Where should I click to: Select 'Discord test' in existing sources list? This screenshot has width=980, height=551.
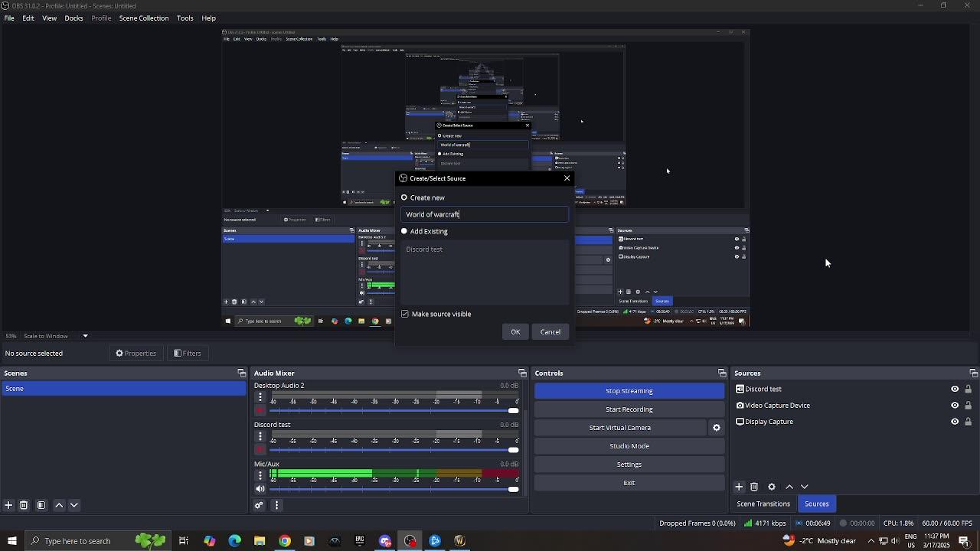(x=424, y=249)
